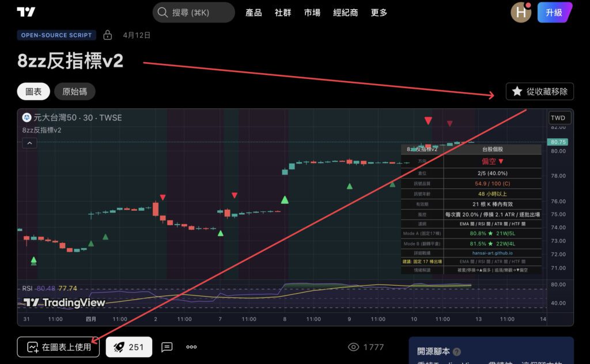Click the 80.75 current price label

pyautogui.click(x=558, y=142)
